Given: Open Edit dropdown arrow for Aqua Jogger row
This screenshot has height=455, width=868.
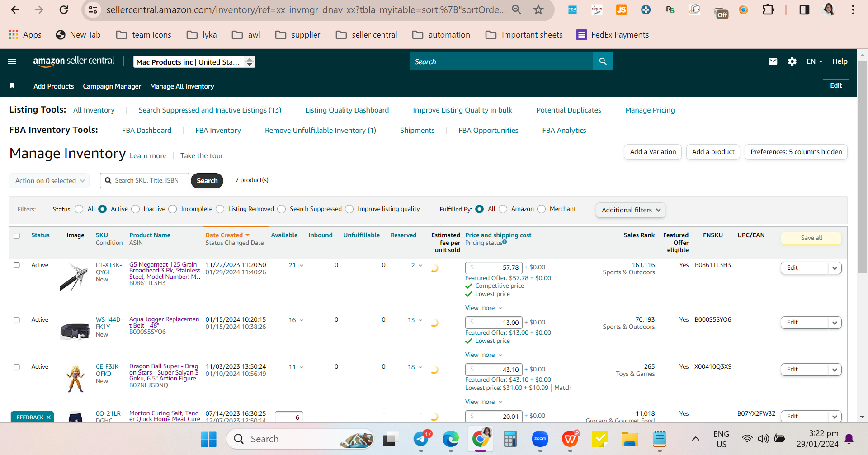Looking at the screenshot, I should point(835,323).
